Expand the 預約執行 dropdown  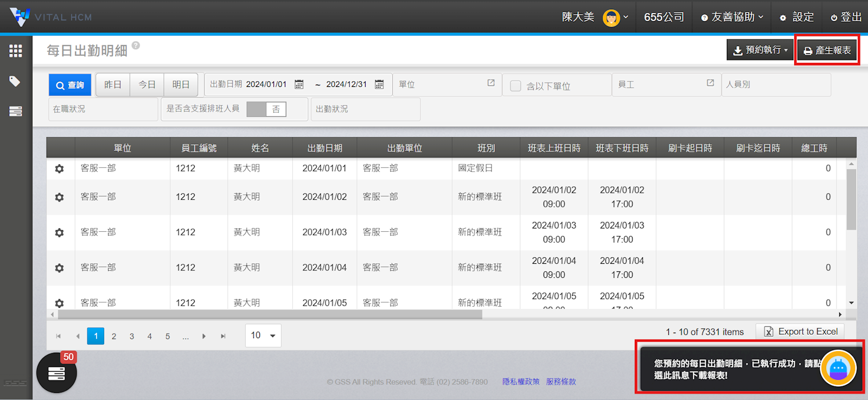point(760,50)
